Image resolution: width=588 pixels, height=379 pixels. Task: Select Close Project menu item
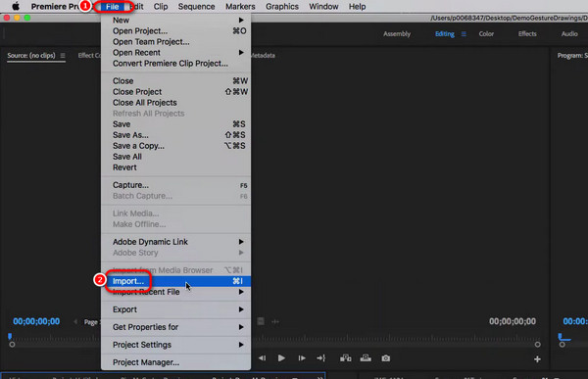(175, 91)
